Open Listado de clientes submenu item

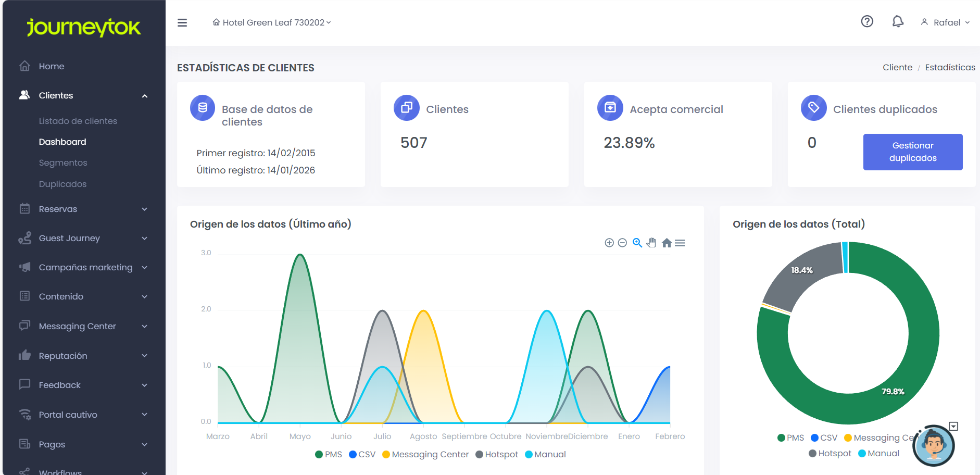click(x=78, y=121)
